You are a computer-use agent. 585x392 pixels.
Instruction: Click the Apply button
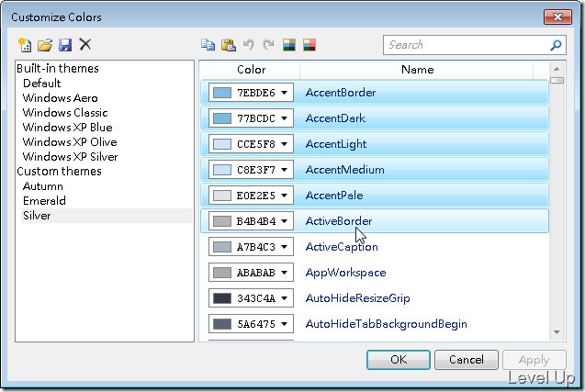(x=534, y=360)
